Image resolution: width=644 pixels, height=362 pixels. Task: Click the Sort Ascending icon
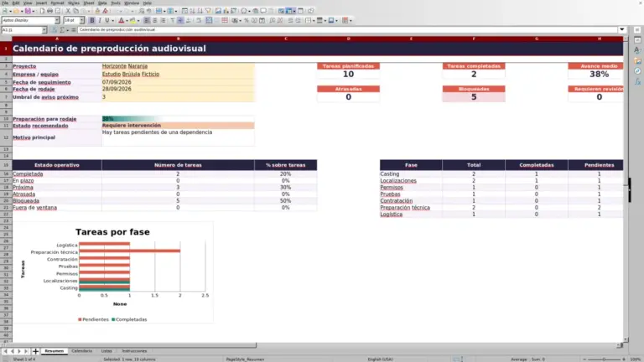coord(193,11)
